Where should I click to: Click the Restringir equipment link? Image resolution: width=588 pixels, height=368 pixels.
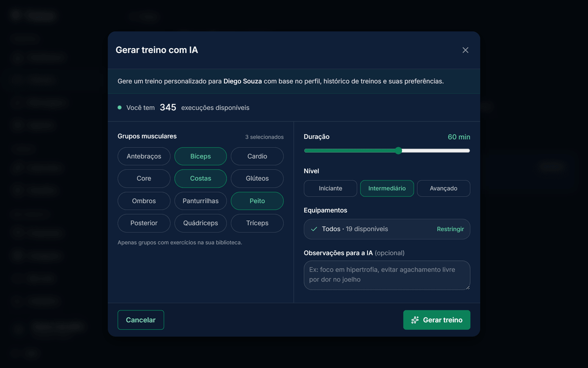[x=450, y=229]
